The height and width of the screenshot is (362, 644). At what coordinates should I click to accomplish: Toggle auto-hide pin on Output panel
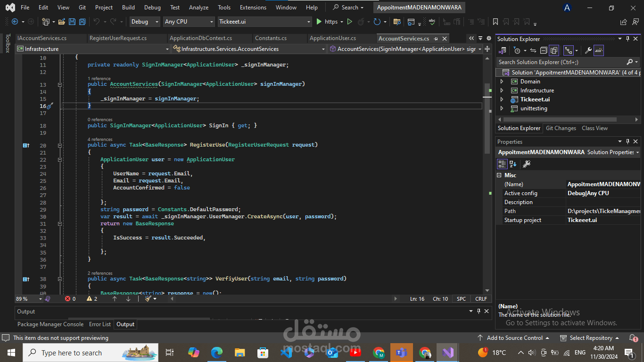(479, 311)
